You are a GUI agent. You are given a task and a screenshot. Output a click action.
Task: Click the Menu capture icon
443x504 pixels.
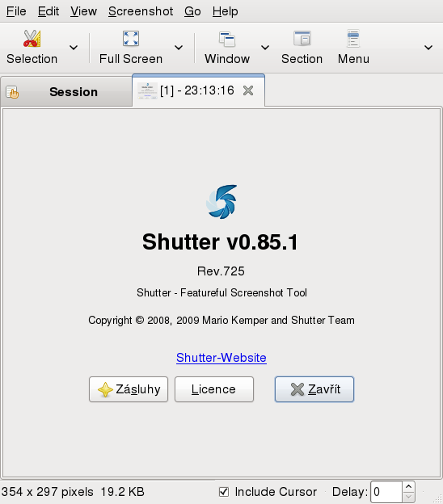(353, 39)
